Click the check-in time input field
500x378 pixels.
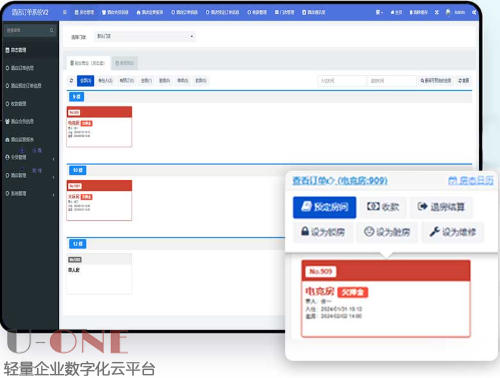(342, 81)
